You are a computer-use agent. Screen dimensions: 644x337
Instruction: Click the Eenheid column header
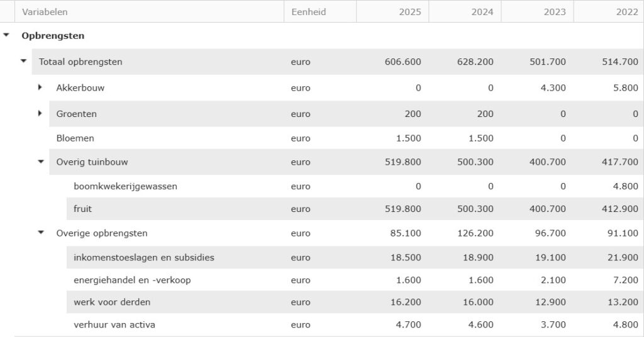309,12
